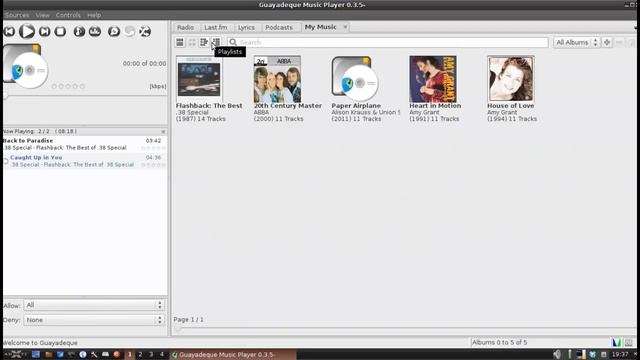Switch to workspace 2 in taskbar
This screenshot has height=360, width=640.
point(140,354)
